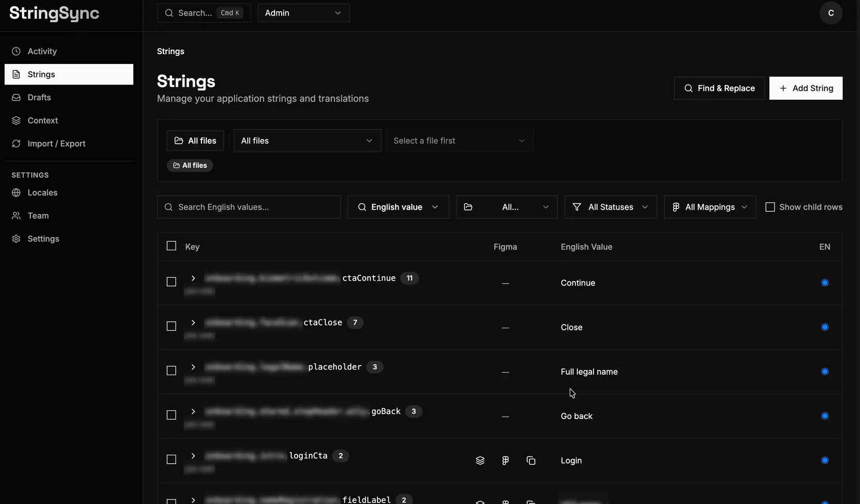
Task: Click the layers context icon in loginCta row
Action: coord(480,460)
